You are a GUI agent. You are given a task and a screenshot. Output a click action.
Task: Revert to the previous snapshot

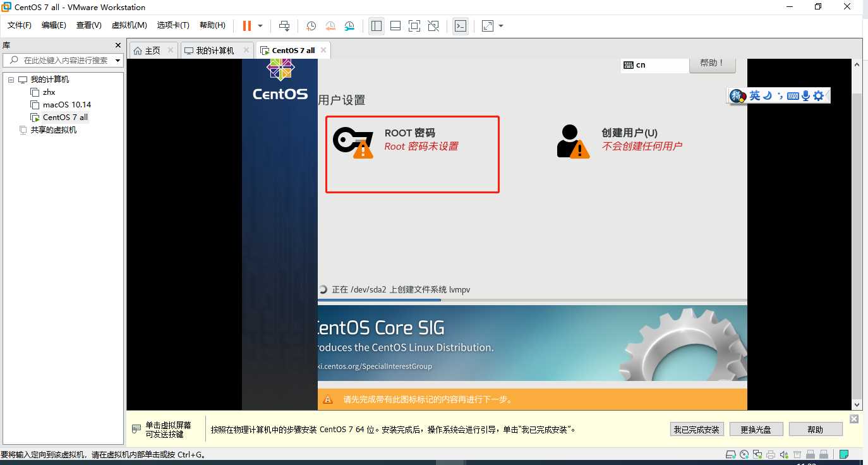[330, 26]
